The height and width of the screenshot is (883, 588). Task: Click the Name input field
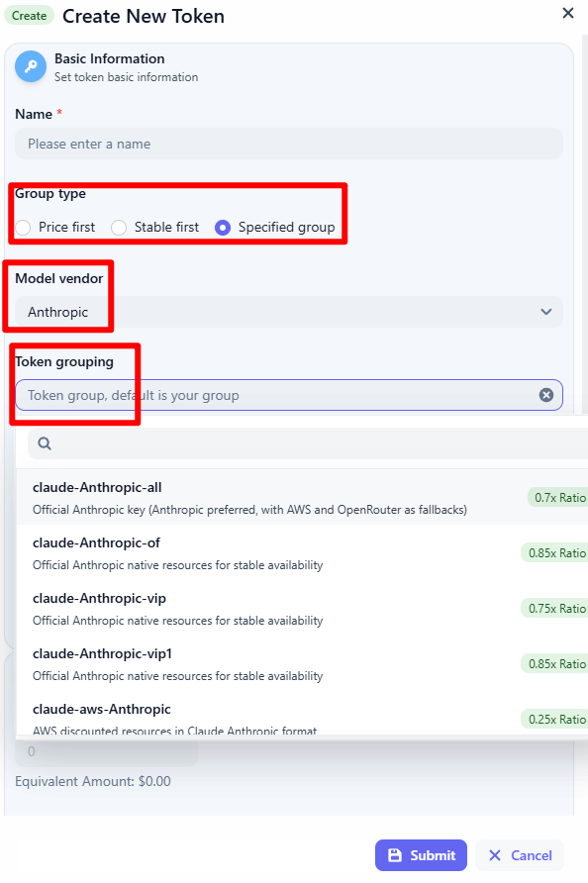288,144
